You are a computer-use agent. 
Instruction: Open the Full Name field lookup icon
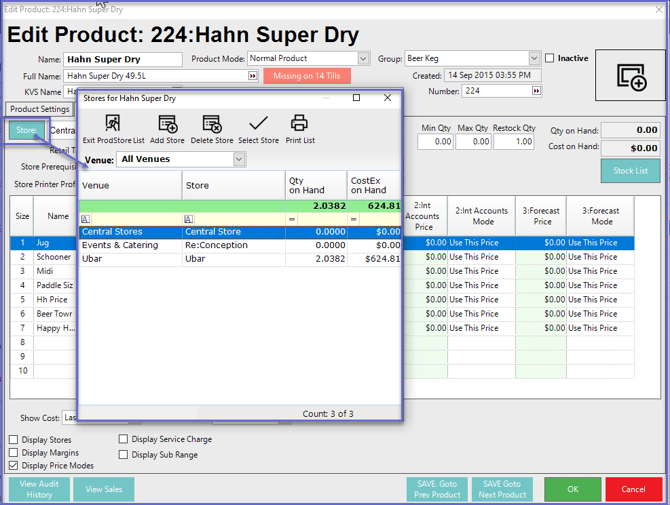253,76
